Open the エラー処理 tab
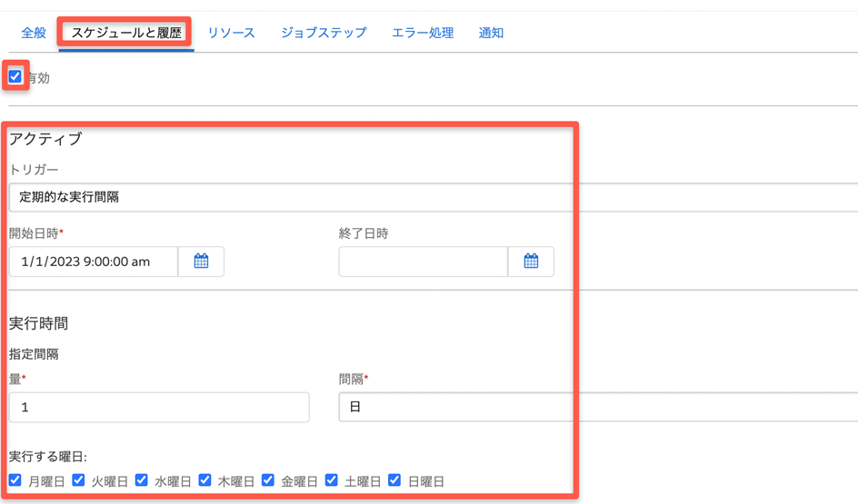858x504 pixels. [423, 33]
